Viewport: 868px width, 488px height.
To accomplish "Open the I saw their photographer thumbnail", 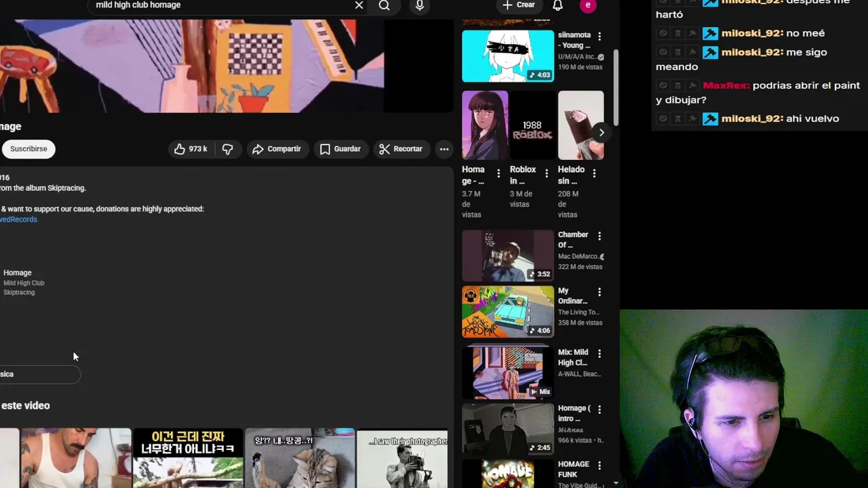I will (403, 458).
